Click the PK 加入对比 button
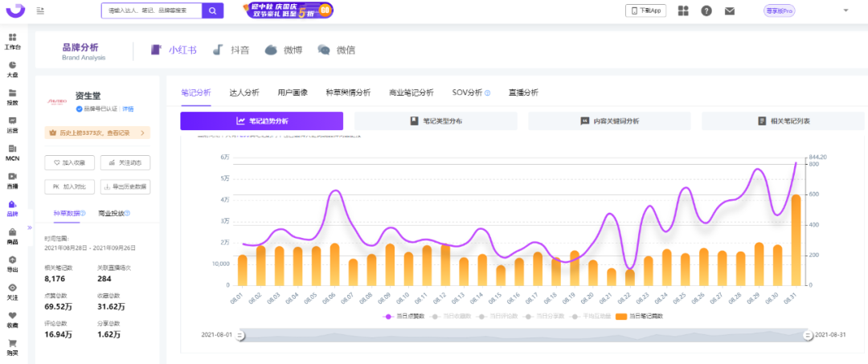This screenshot has height=364, width=868. [69, 187]
